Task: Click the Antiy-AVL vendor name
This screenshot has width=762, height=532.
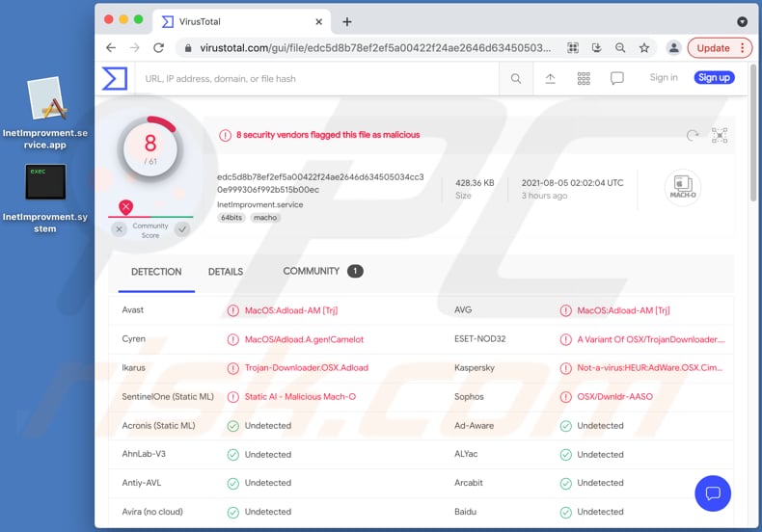Action: (x=142, y=483)
